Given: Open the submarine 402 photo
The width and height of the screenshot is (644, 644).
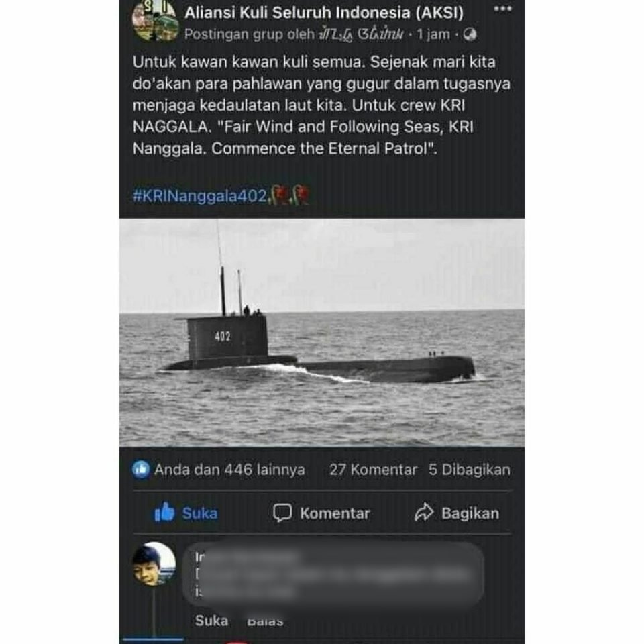Looking at the screenshot, I should (321, 333).
